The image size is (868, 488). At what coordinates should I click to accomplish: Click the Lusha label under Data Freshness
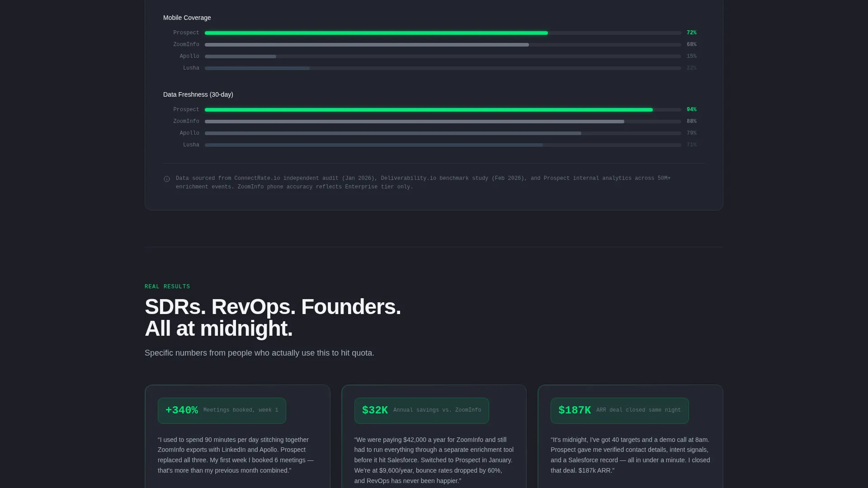click(x=191, y=145)
